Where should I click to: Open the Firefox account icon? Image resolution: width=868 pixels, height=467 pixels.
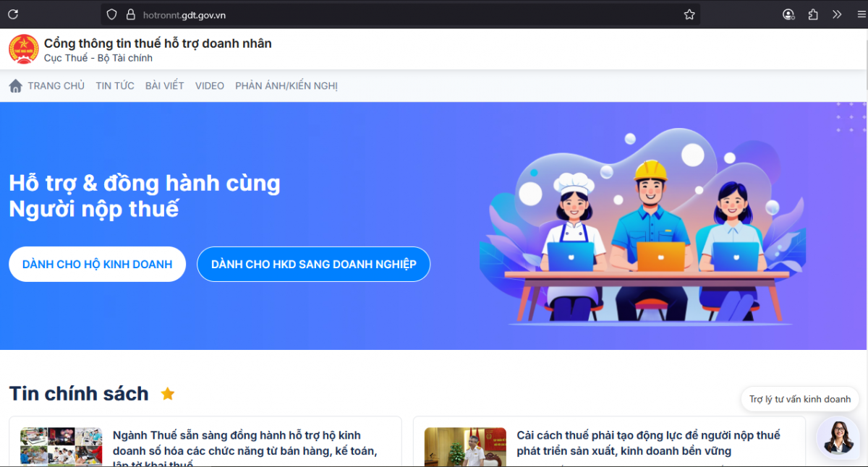point(788,14)
